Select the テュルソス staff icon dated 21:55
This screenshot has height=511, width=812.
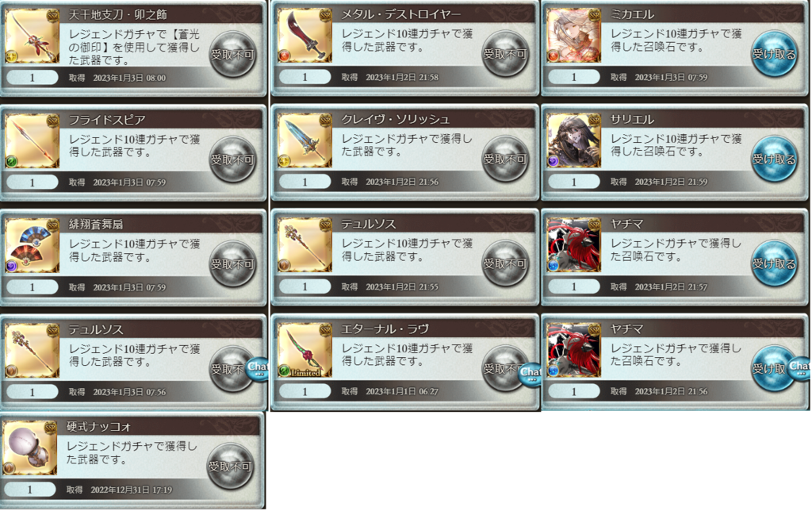[304, 245]
